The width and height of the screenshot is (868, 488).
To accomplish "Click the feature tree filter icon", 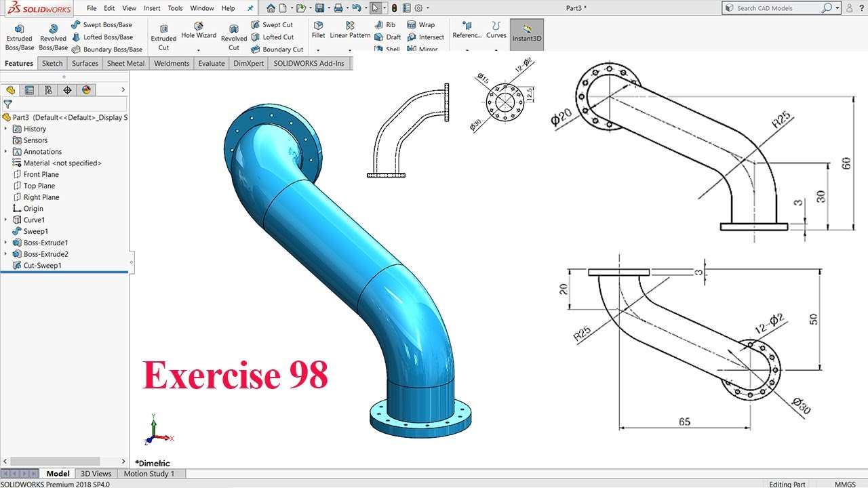I will [7, 104].
